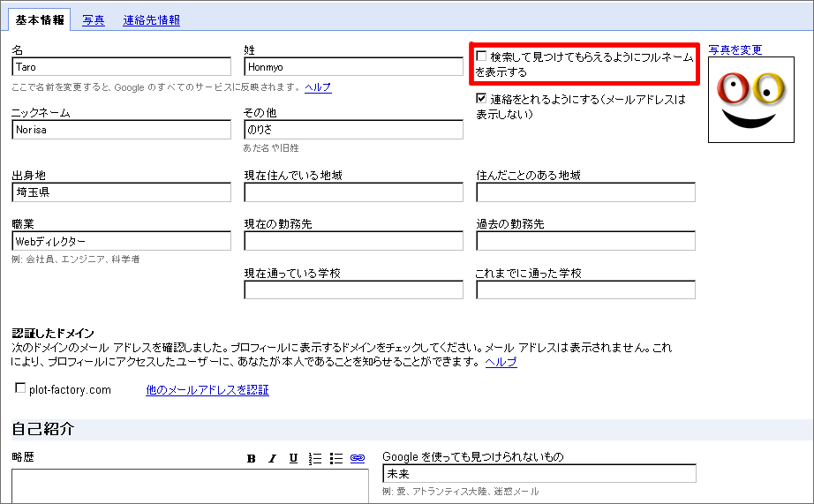Click the 認証したドメイン heading text
The height and width of the screenshot is (504, 814).
(x=53, y=334)
